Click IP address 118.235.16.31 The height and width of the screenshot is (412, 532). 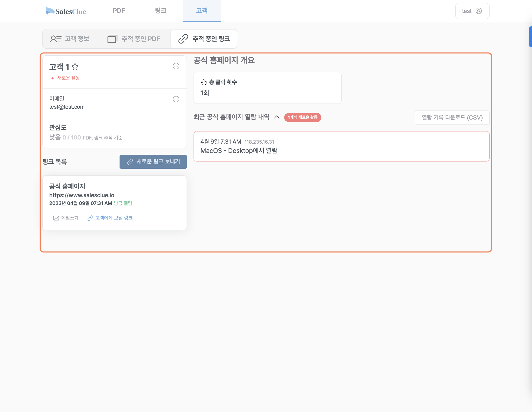click(259, 142)
